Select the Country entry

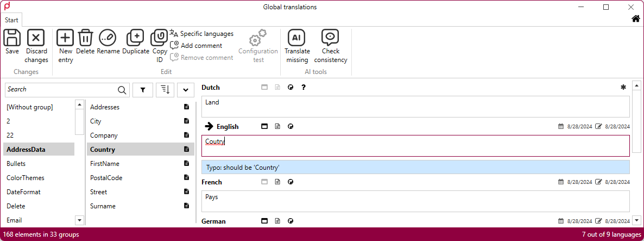click(x=141, y=150)
